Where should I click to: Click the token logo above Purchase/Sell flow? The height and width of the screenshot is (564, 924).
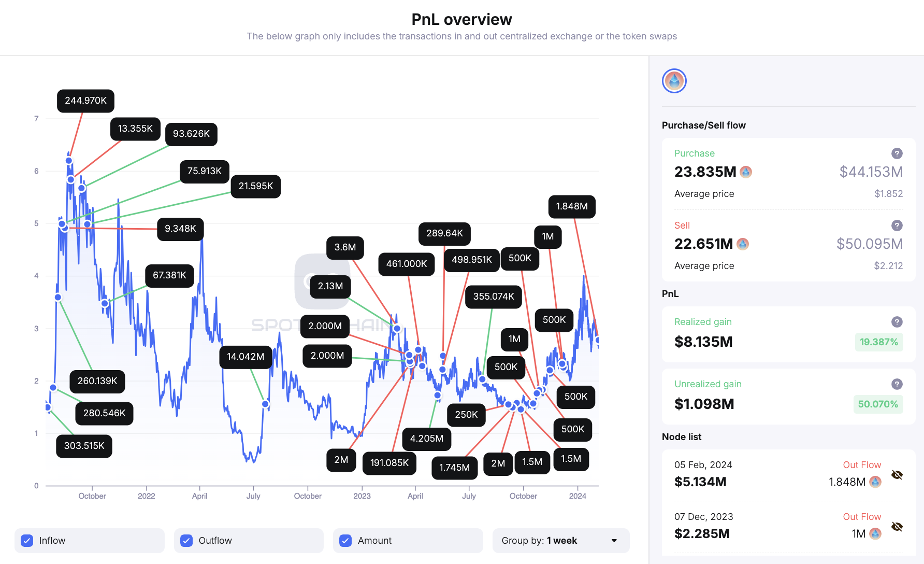(674, 81)
